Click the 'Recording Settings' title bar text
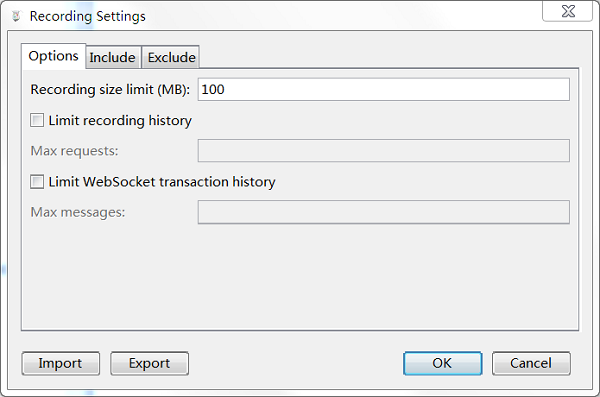The image size is (600, 397). [88, 16]
